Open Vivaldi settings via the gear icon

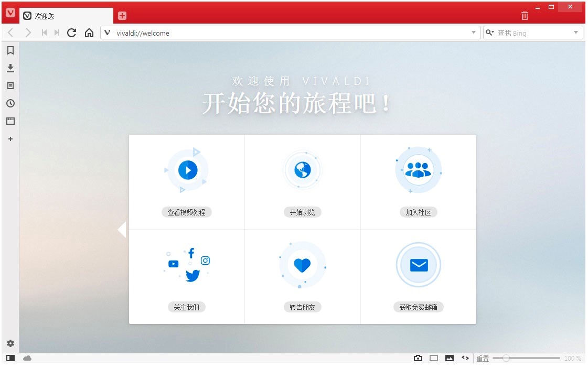pos(10,343)
